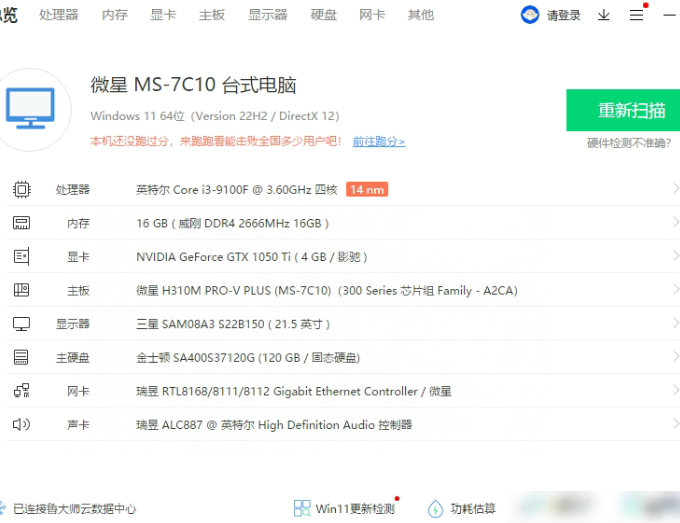
Task: Click 瑞昱 RTL8168 Ethernet Controller text
Action: [294, 391]
